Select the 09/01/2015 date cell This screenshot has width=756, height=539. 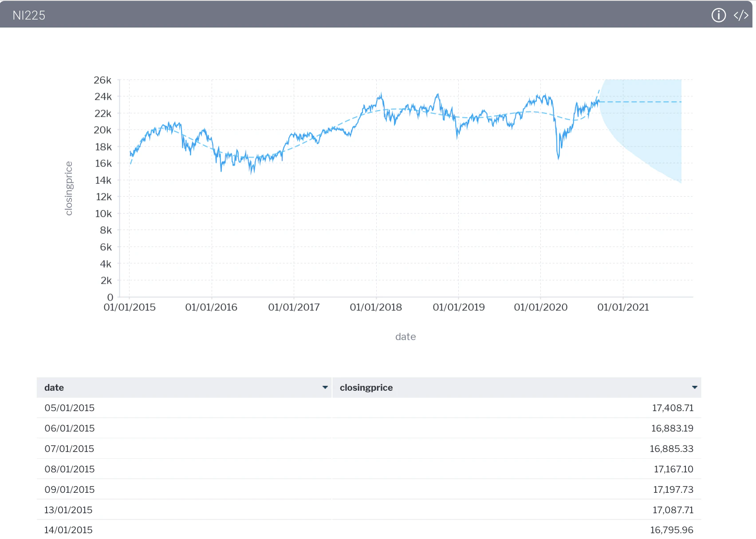[70, 490]
